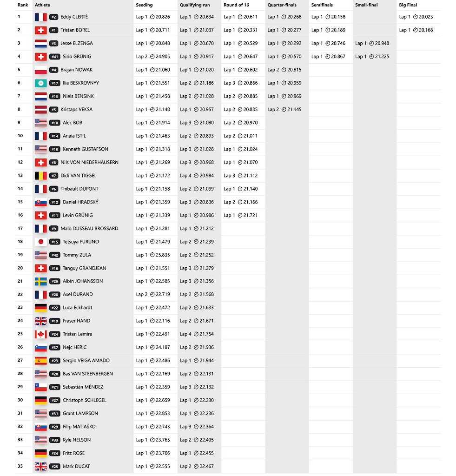Open athlete Malo DUSSEAU BROSSARD's name
Image resolution: width=456 pixels, height=476 pixels.
90,229
